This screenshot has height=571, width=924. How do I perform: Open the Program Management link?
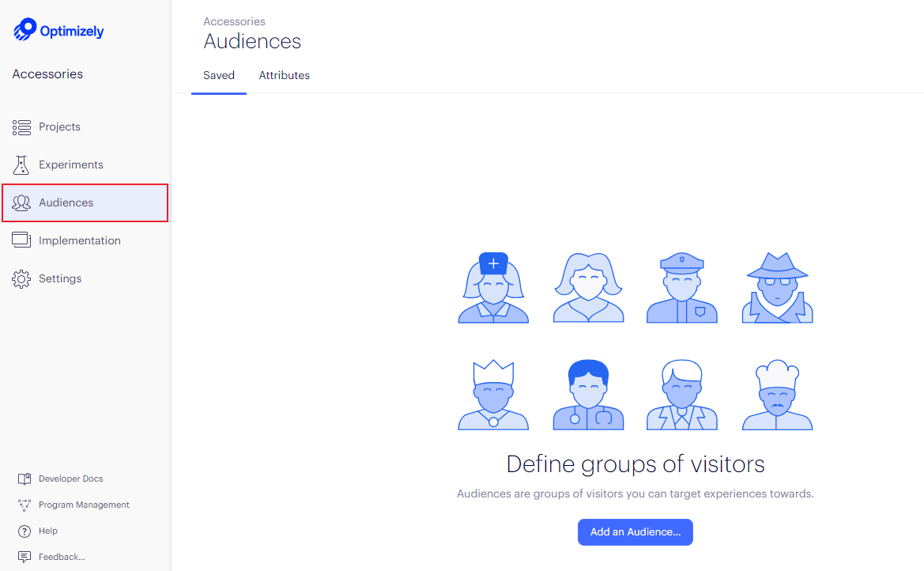(x=84, y=505)
